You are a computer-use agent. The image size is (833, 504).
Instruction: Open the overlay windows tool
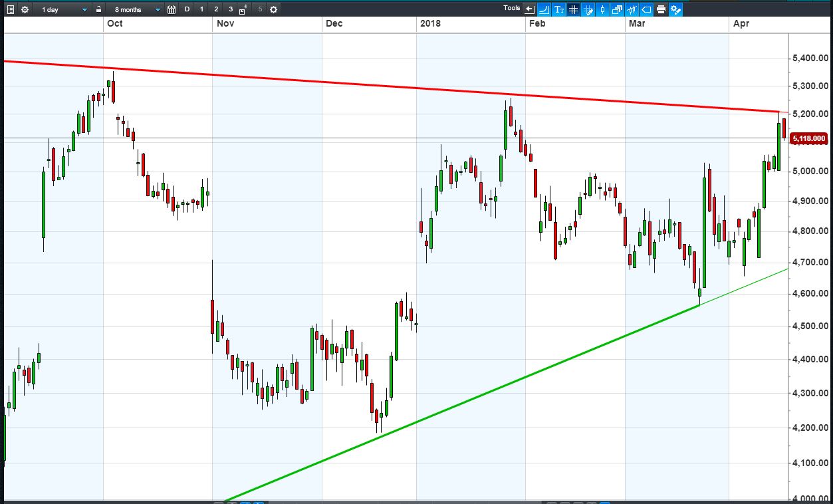pyautogui.click(x=617, y=9)
